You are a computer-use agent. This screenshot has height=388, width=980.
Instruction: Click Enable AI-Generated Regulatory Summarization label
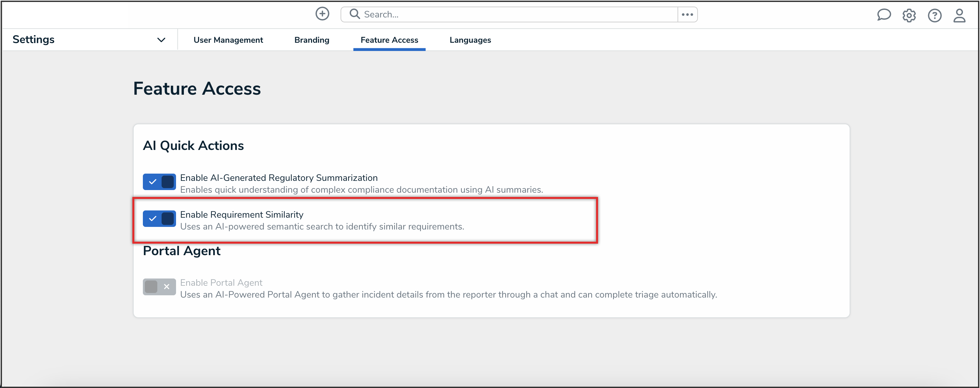278,178
